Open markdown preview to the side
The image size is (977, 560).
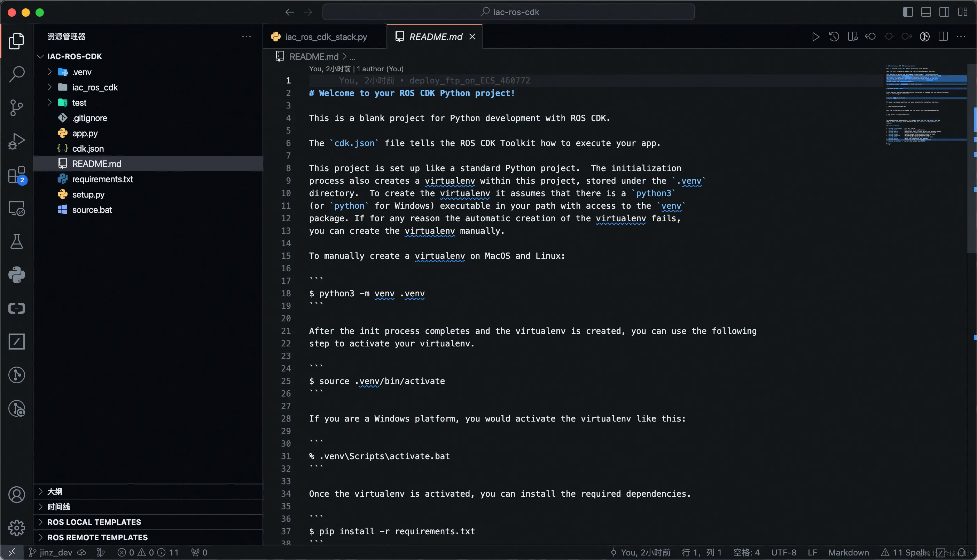pos(853,37)
